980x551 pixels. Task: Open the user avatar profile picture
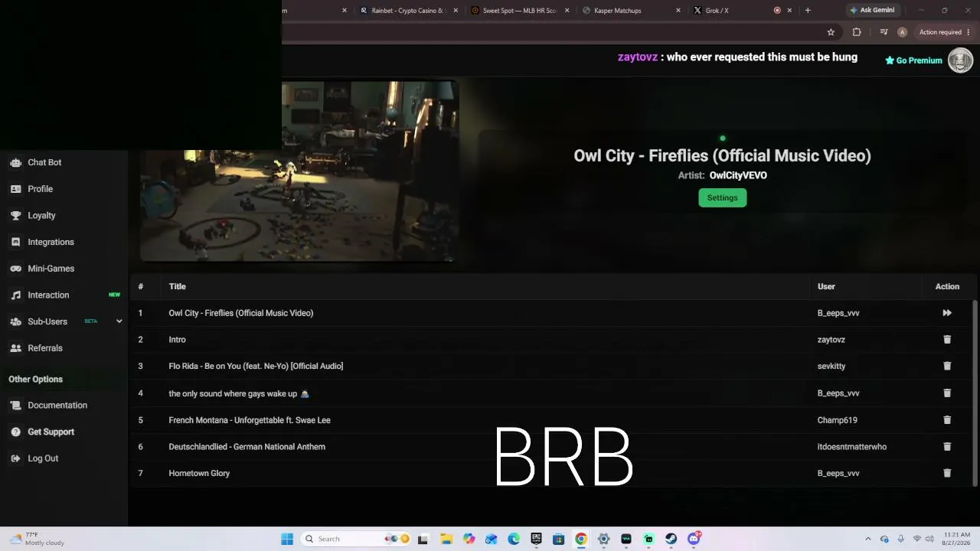click(960, 60)
